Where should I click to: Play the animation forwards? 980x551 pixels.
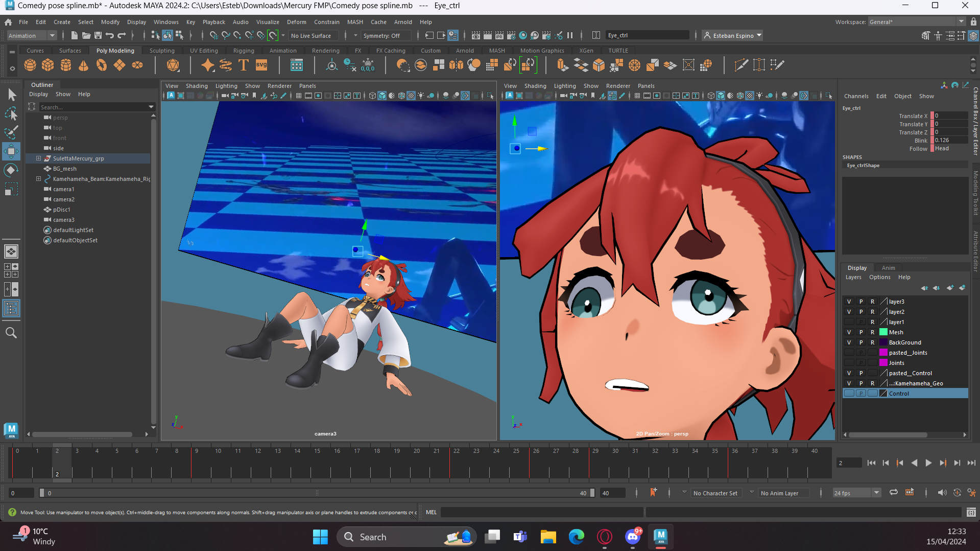[x=928, y=463]
